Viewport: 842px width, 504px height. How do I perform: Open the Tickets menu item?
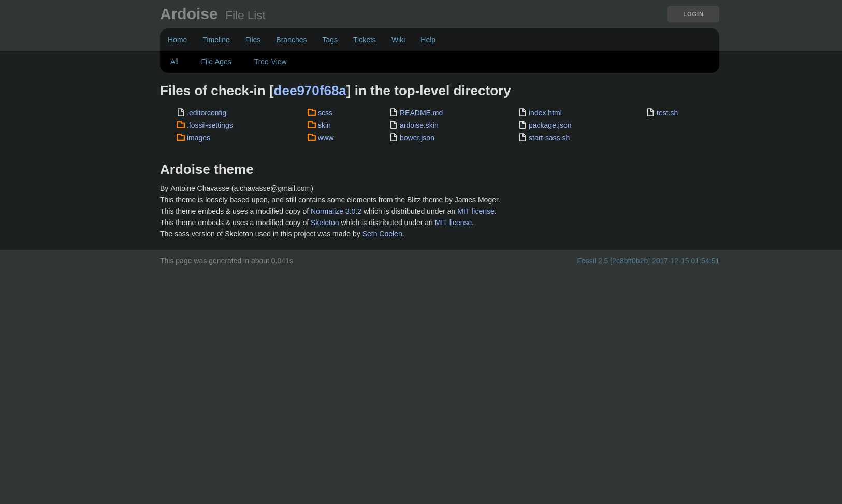365,40
